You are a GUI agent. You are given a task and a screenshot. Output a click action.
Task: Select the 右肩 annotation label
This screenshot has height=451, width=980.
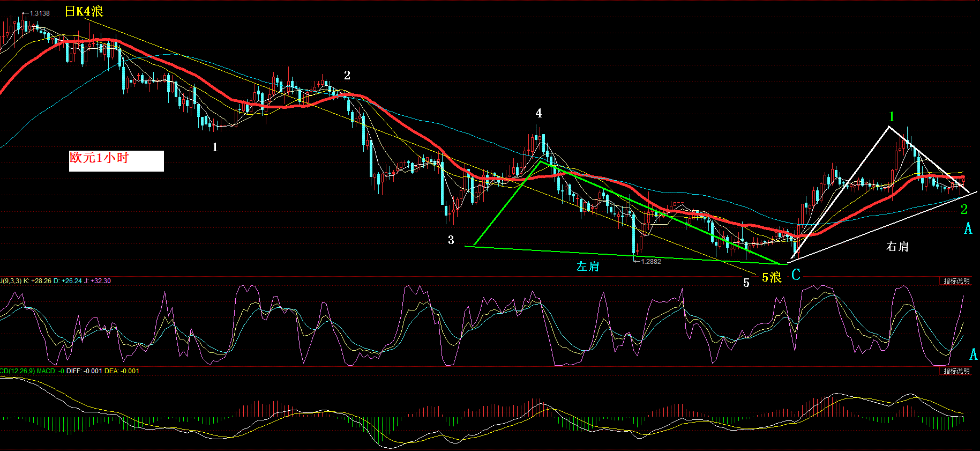[x=897, y=247]
